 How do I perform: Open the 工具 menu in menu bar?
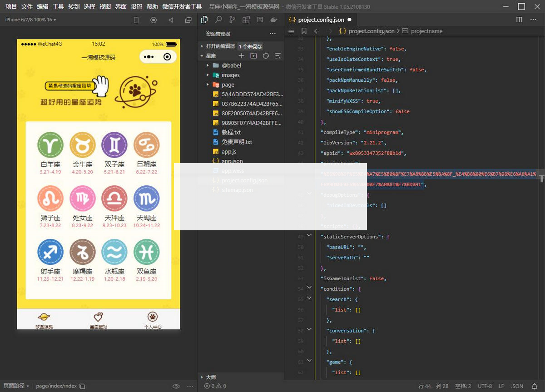[58, 6]
